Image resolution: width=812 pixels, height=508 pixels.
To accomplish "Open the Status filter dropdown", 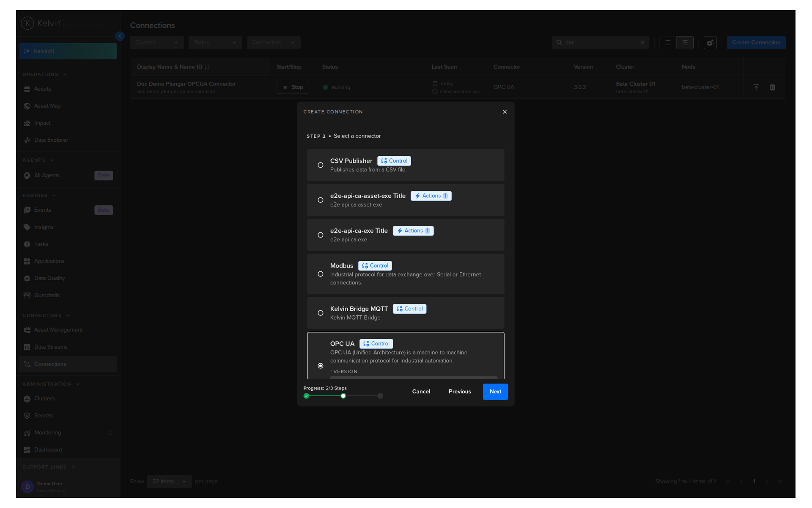I will click(x=215, y=42).
